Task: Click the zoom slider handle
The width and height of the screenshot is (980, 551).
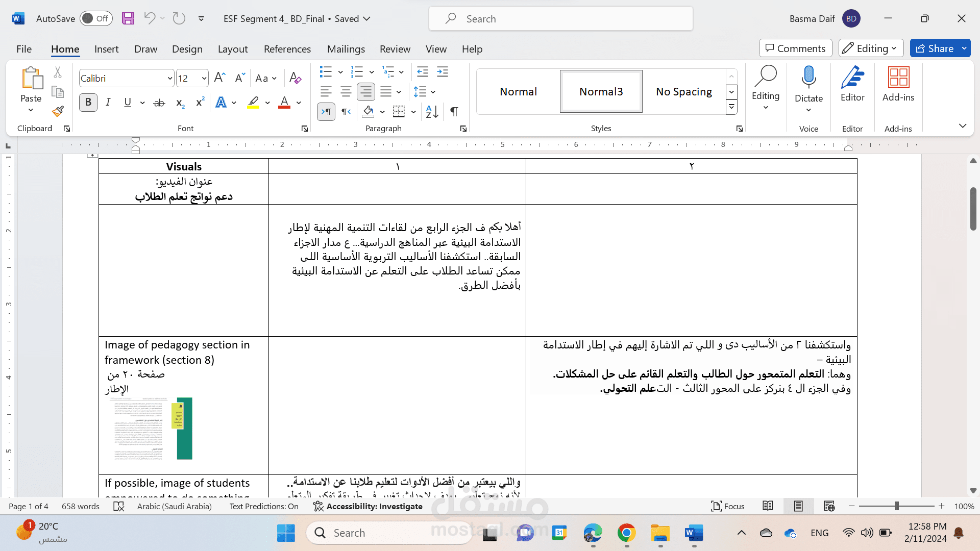Action: [x=896, y=506]
